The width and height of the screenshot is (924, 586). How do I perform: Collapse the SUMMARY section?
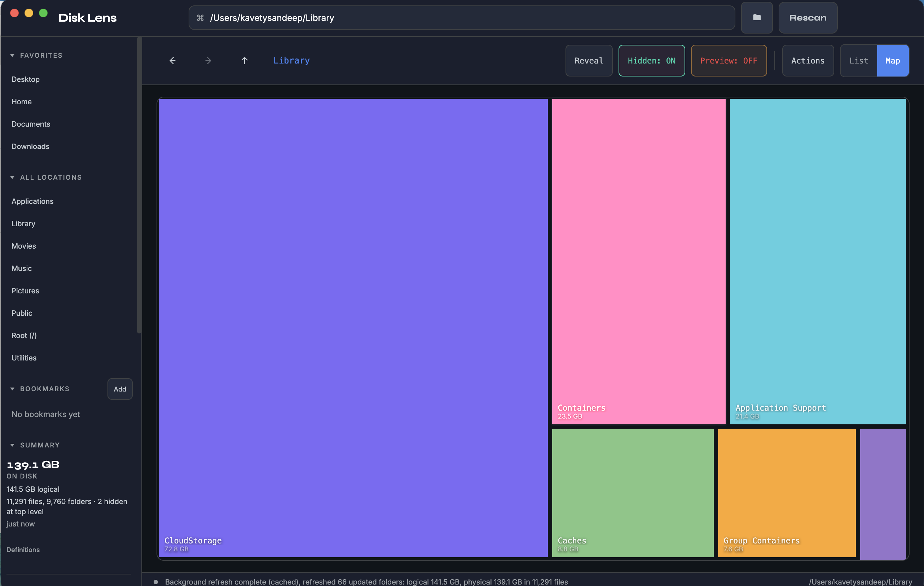pos(12,445)
